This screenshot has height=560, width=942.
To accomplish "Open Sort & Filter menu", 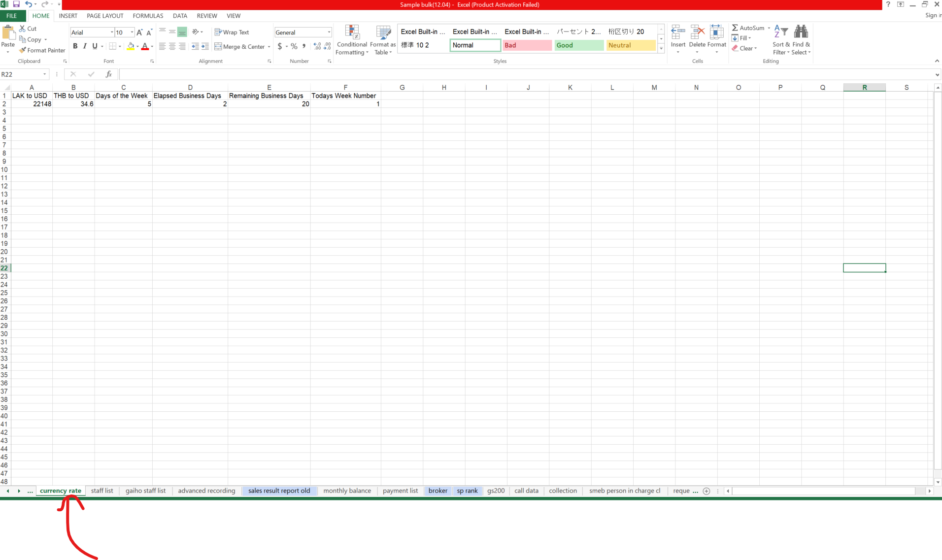I will [x=781, y=39].
